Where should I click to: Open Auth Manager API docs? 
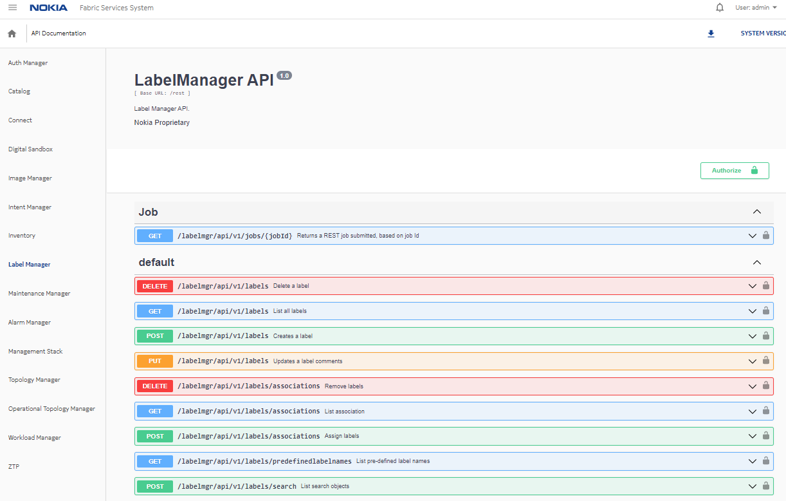pos(28,63)
